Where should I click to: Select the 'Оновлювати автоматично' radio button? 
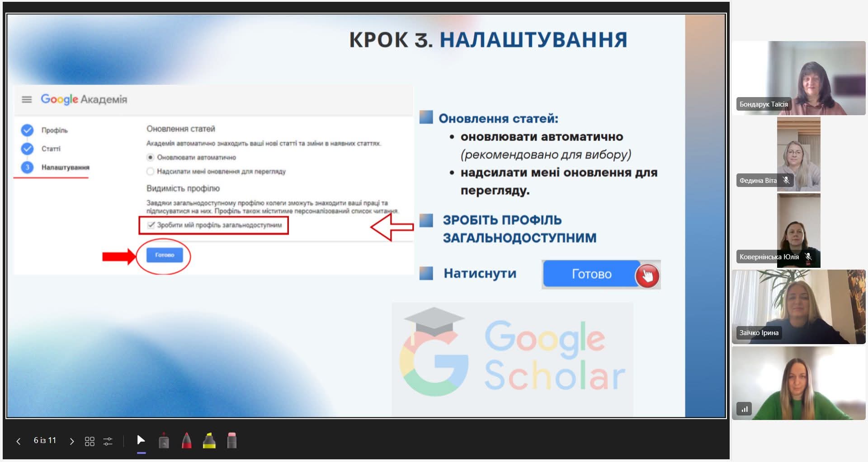[151, 157]
